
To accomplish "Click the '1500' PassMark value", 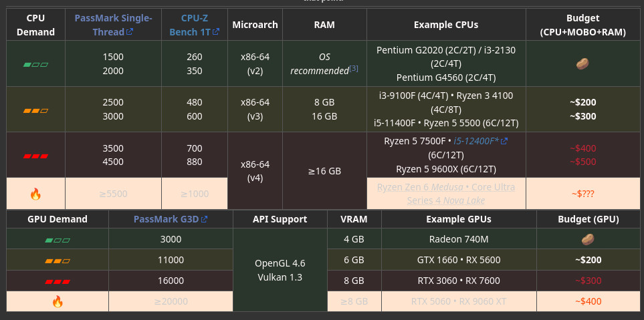I will pyautogui.click(x=113, y=57).
